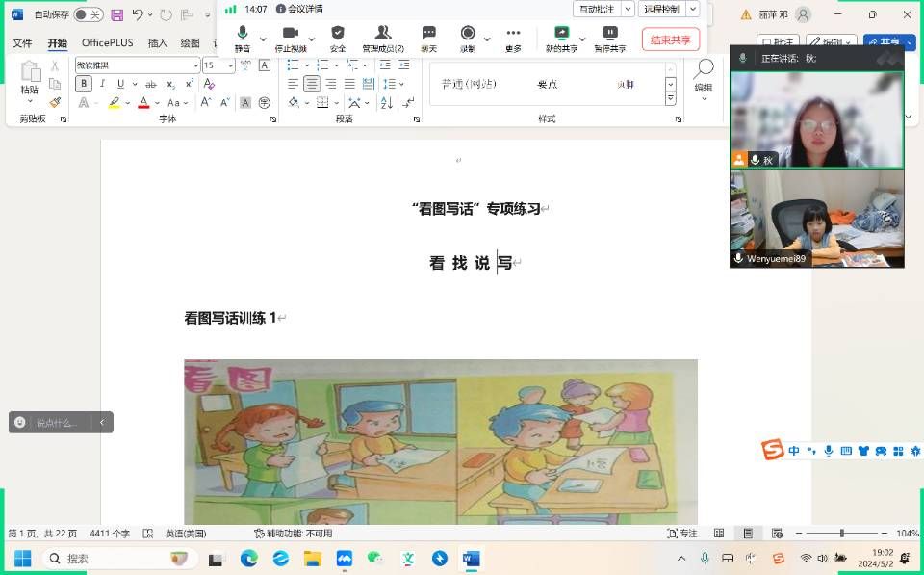924x575 pixels.
Task: Toggle center paragraph alignment
Action: [x=311, y=84]
